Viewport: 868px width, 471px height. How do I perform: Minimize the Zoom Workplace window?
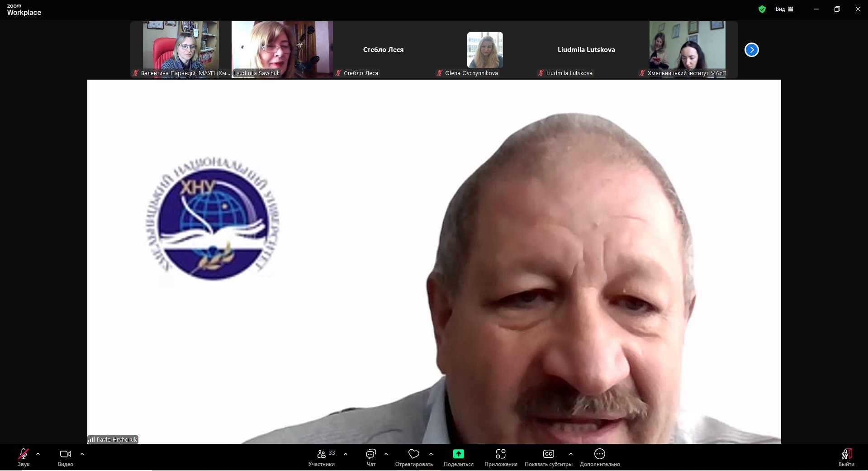[x=816, y=9]
